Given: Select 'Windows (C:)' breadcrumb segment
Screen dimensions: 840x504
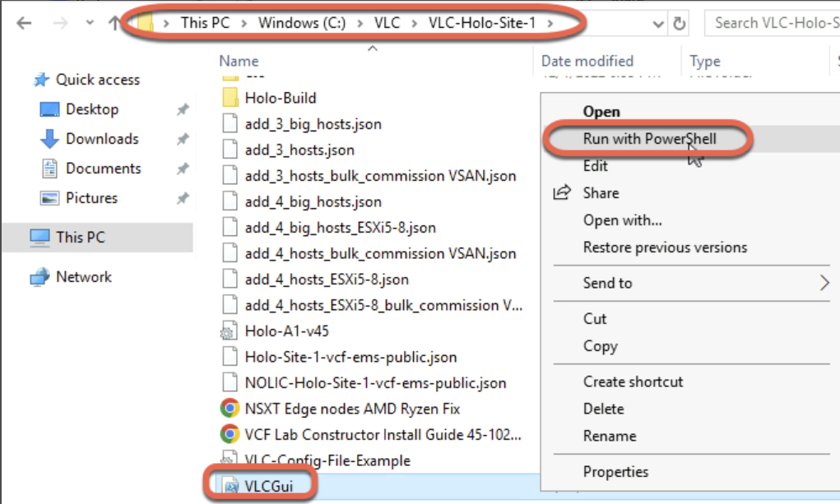Looking at the screenshot, I should tap(302, 23).
